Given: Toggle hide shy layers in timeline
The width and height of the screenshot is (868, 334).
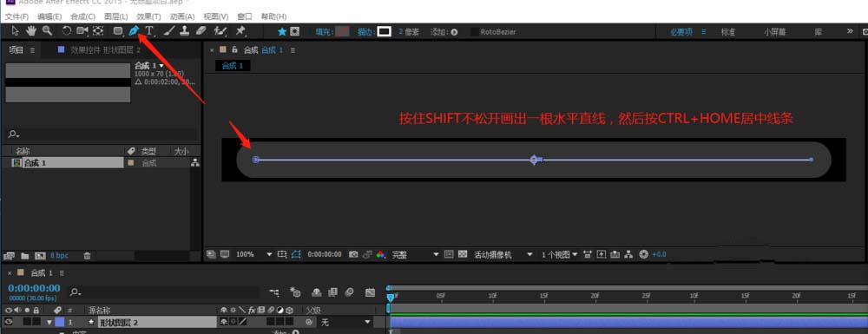Looking at the screenshot, I should pyautogui.click(x=317, y=291).
